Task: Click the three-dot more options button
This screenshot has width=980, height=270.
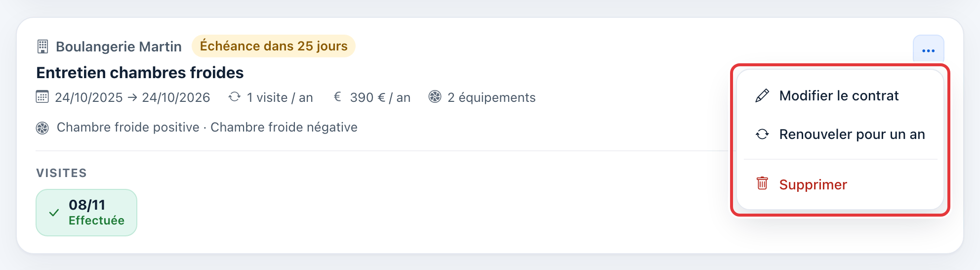Action: tap(928, 50)
